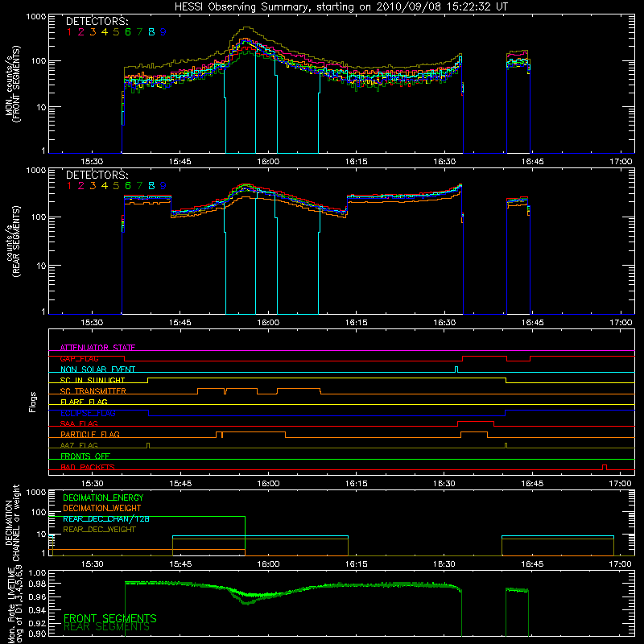Screen dimensions: 644x644
Task: Select detector 8 in rear segments legend
Action: coord(151,186)
